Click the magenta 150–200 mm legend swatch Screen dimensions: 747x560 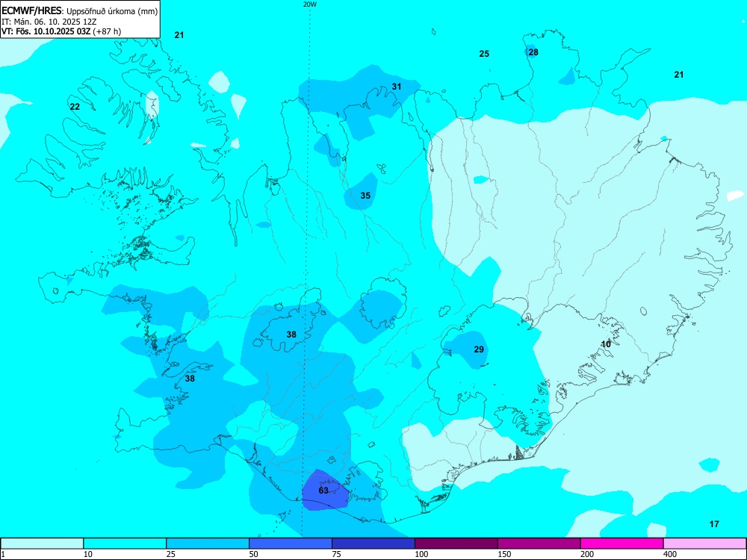[539, 544]
